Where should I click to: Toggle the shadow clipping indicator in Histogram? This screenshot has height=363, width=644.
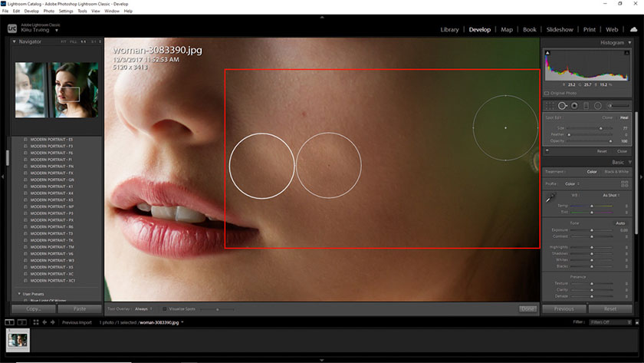click(547, 53)
